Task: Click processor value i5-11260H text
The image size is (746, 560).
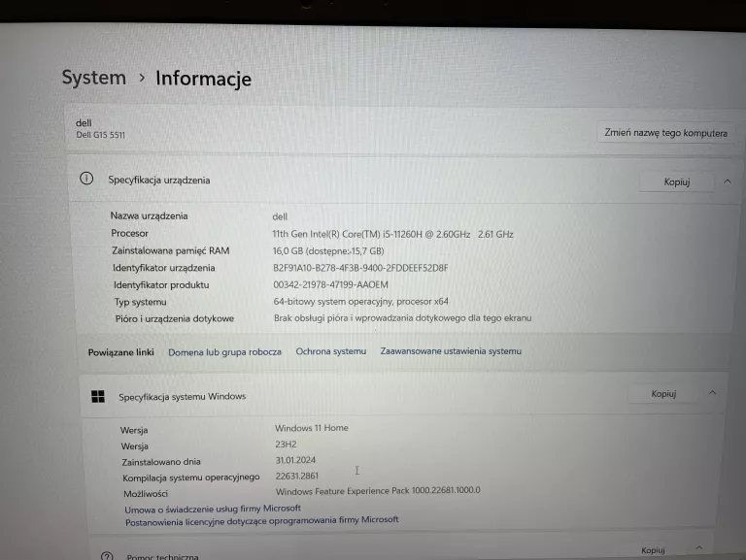Action: [392, 234]
